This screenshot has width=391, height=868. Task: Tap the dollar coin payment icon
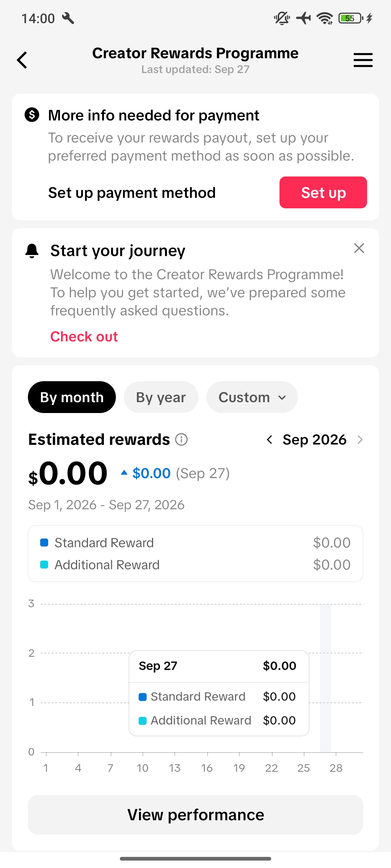pos(32,115)
